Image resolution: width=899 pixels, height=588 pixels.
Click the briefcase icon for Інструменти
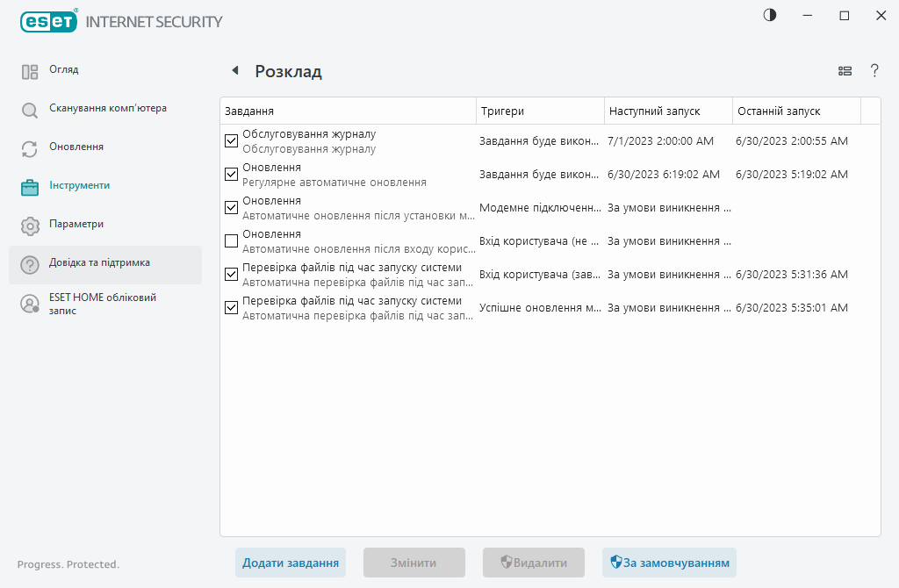30,187
